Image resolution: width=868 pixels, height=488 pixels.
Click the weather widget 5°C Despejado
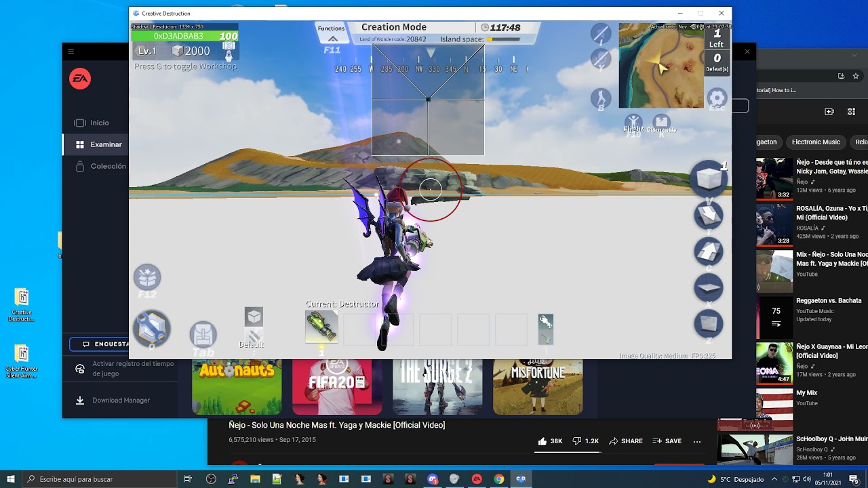point(734,479)
